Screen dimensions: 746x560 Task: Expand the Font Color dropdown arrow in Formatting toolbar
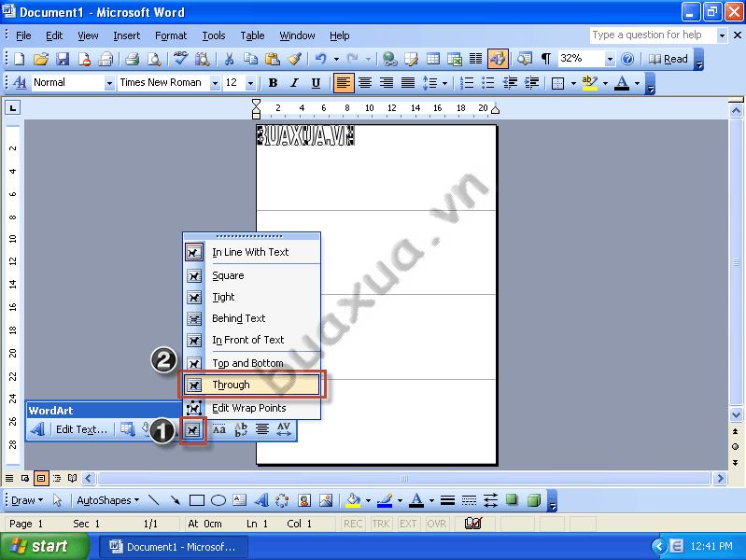638,83
